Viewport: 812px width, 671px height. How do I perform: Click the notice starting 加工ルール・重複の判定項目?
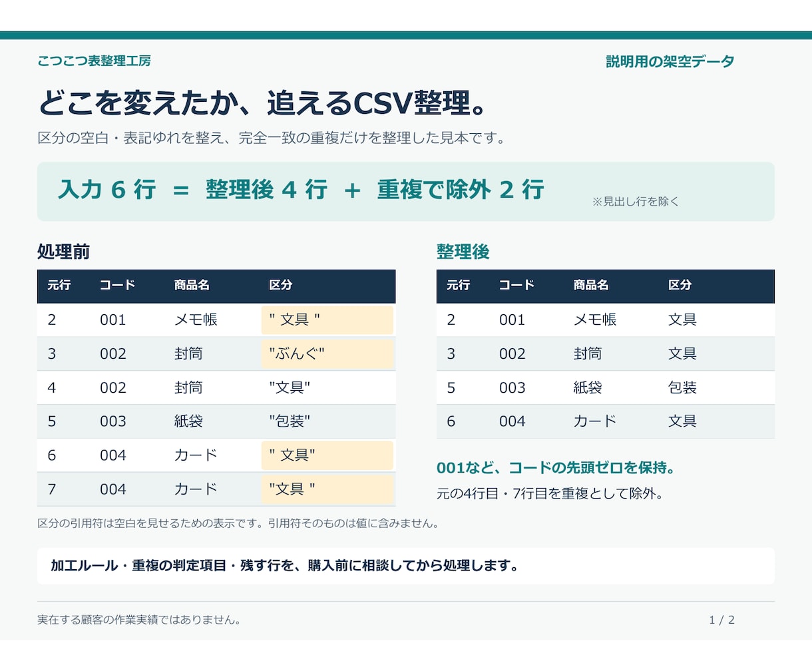(x=286, y=566)
